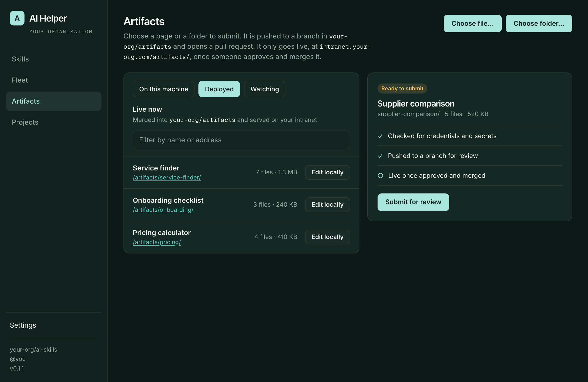Click the v0.1.1 version label

17,369
